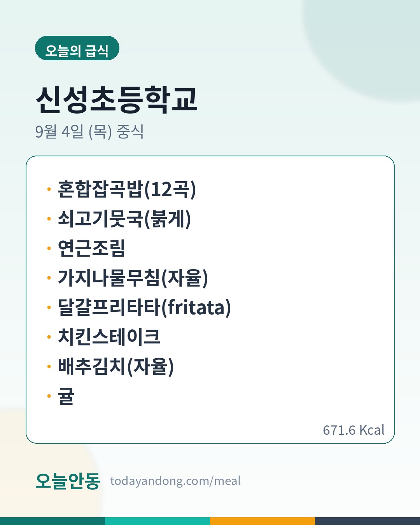Click the 오늘안동 logo
Screen dimensions: 420x525
coord(68,481)
